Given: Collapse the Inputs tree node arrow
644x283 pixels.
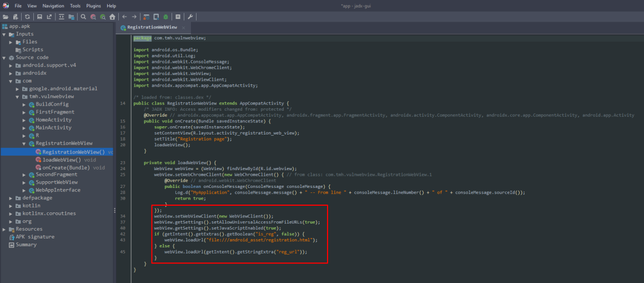Looking at the screenshot, I should click(x=4, y=34).
